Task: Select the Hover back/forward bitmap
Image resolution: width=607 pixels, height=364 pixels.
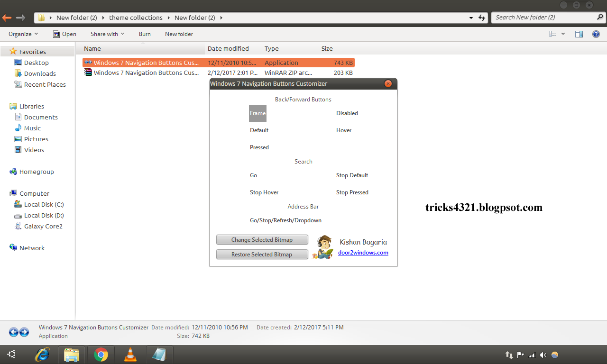Action: (344, 130)
